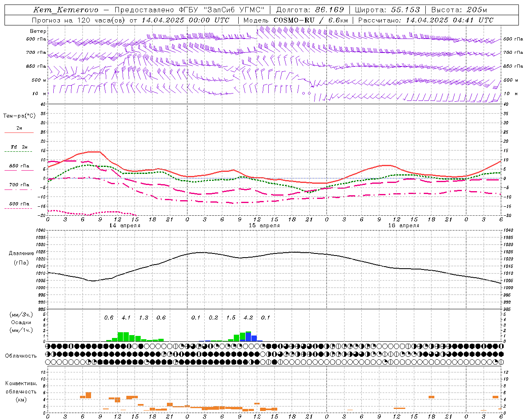Click the Облачность cloudiness label
Viewport: 525px width, 420px height.
21,356
